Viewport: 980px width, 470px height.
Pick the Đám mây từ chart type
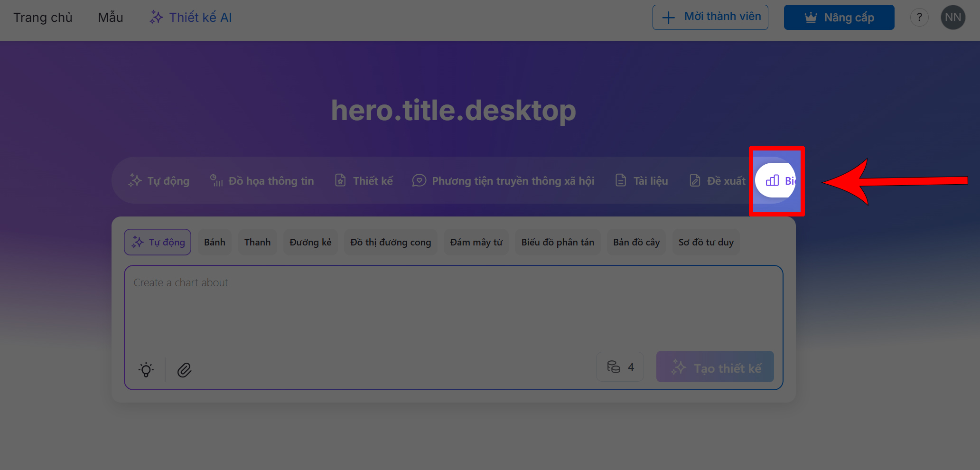coord(476,242)
